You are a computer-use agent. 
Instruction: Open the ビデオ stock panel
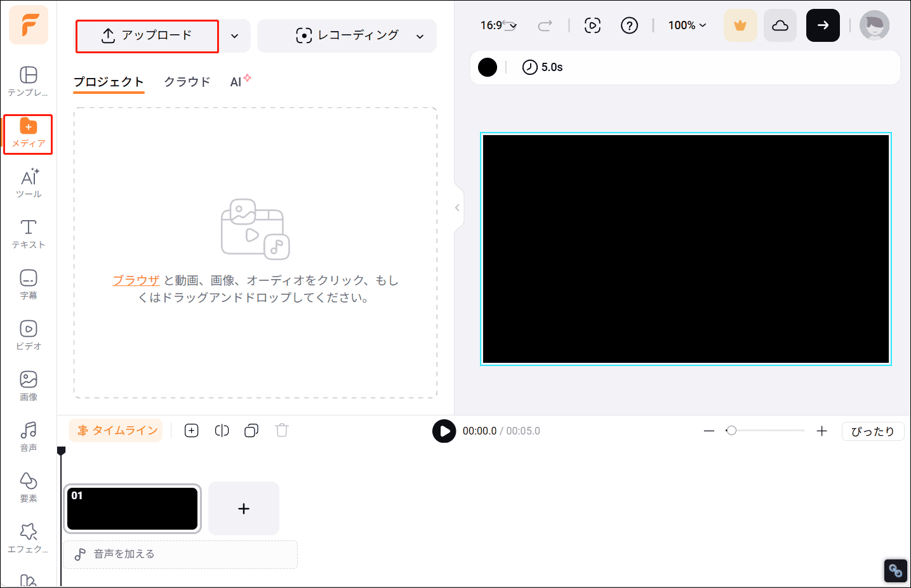point(28,335)
